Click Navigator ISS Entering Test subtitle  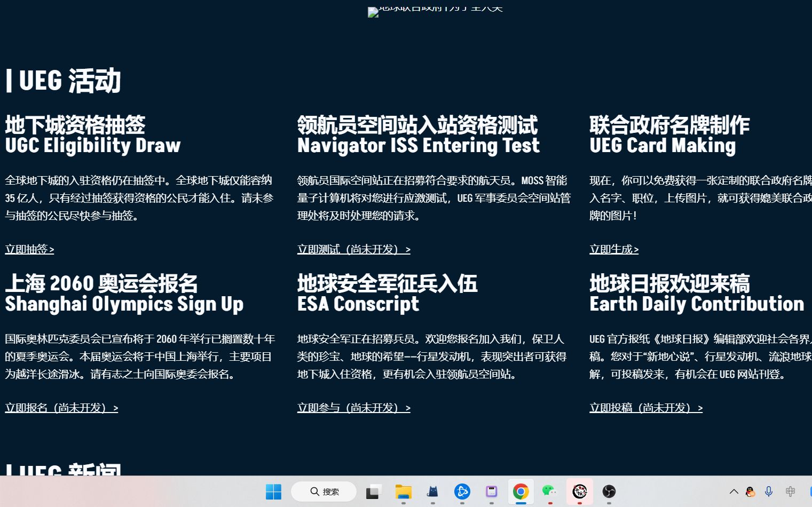[x=419, y=146]
